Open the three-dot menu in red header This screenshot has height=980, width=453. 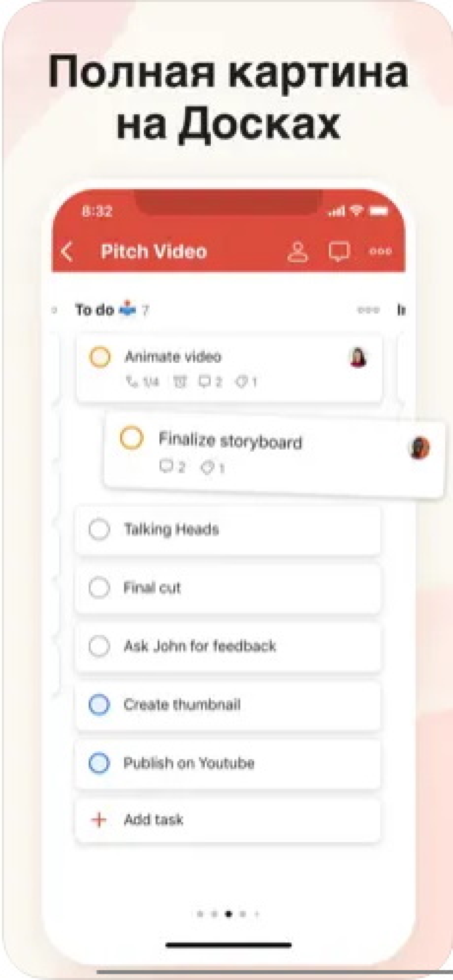pos(381,251)
